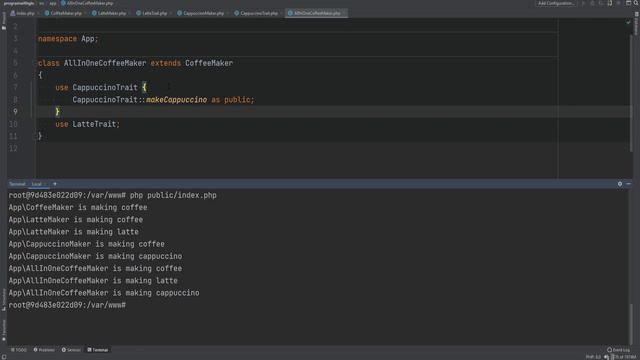The height and width of the screenshot is (360, 640).
Task: Click the Run button in toolbar
Action: [x=584, y=3]
